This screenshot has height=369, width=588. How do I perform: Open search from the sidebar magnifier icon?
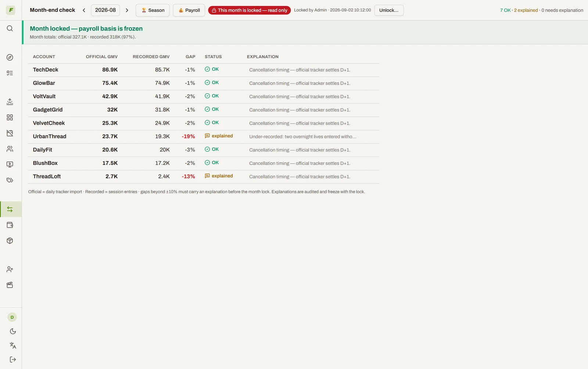10,28
